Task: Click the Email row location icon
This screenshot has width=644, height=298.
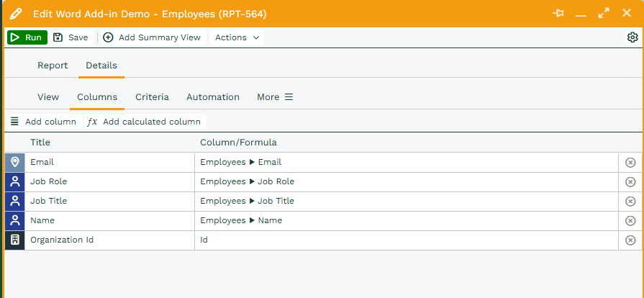Action: (14, 163)
